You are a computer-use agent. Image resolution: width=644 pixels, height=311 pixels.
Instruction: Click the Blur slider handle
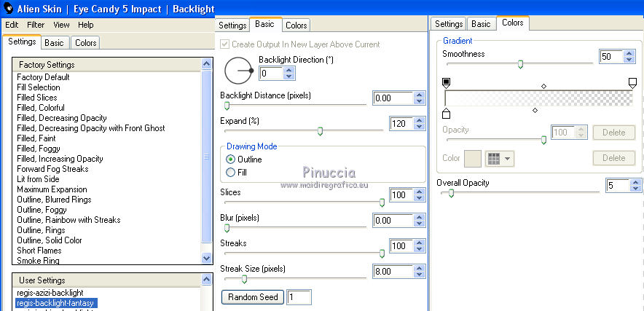(227, 228)
